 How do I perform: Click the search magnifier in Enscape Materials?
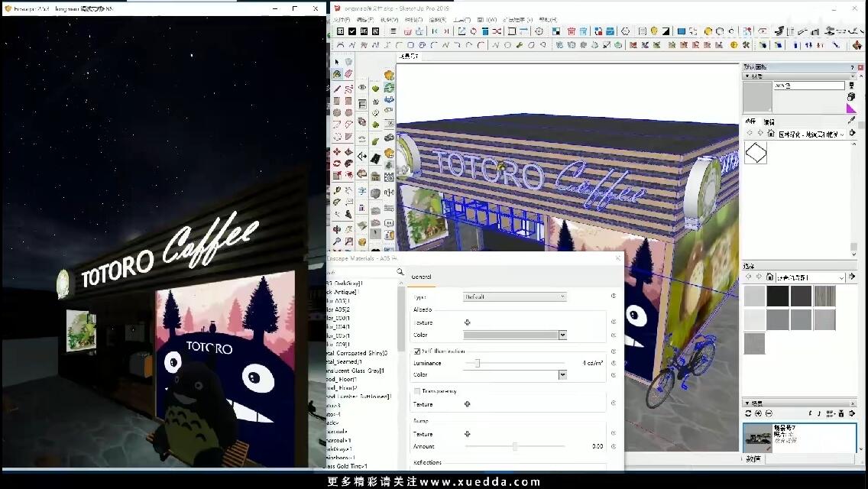pos(400,272)
